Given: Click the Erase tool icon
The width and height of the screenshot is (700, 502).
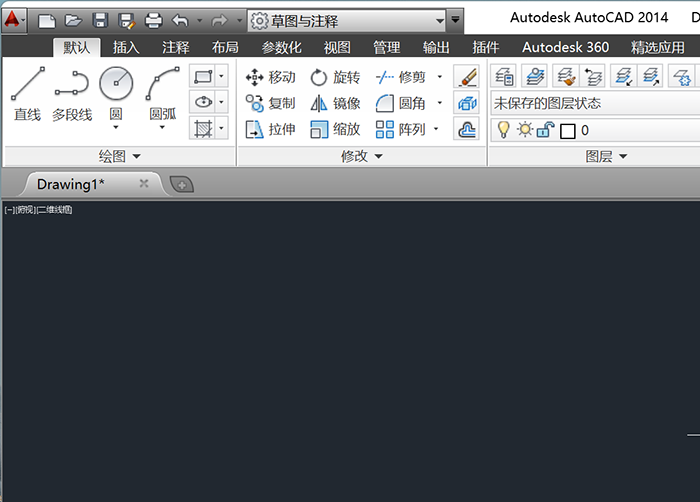Looking at the screenshot, I should click(467, 77).
